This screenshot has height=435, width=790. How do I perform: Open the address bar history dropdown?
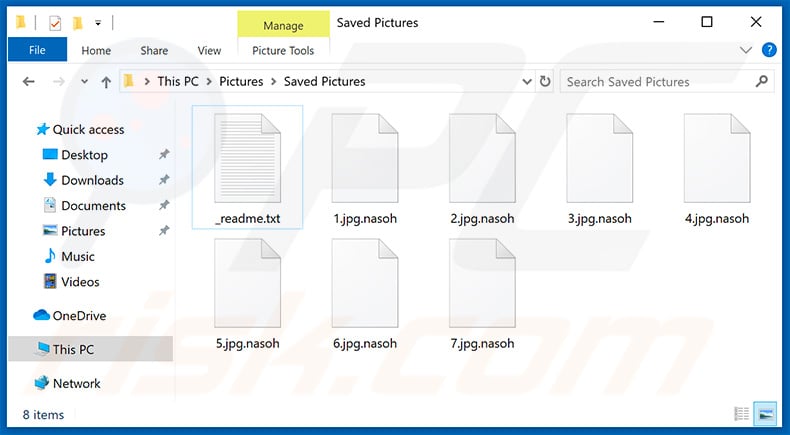pyautogui.click(x=526, y=82)
